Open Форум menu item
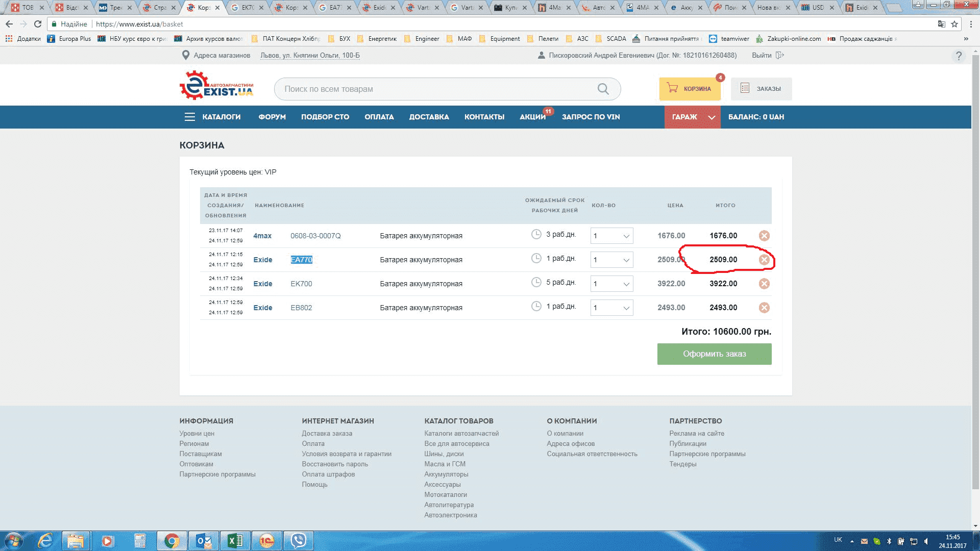Screen dimensions: 980x551 (272, 117)
